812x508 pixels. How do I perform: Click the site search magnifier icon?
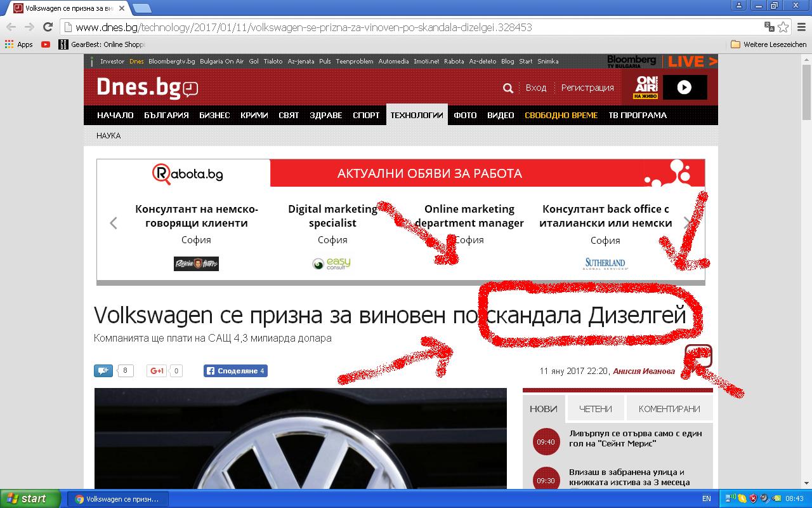coord(507,88)
